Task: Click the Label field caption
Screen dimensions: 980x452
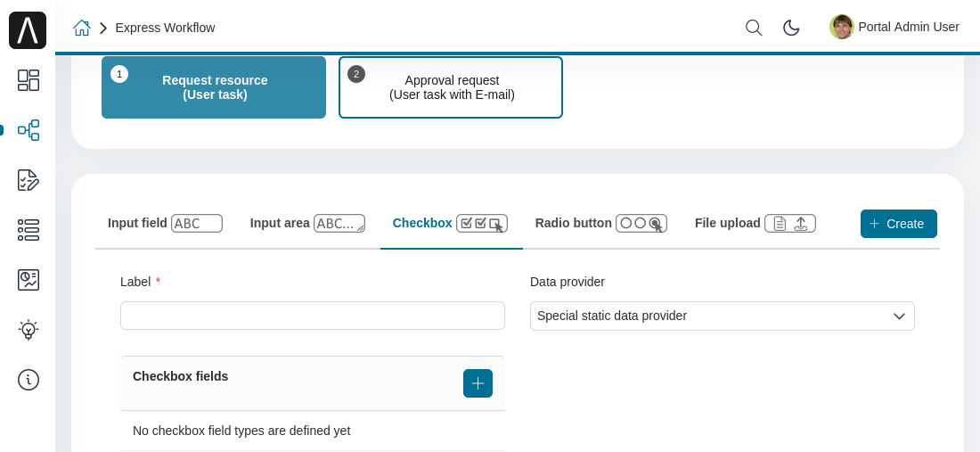Action: [135, 282]
